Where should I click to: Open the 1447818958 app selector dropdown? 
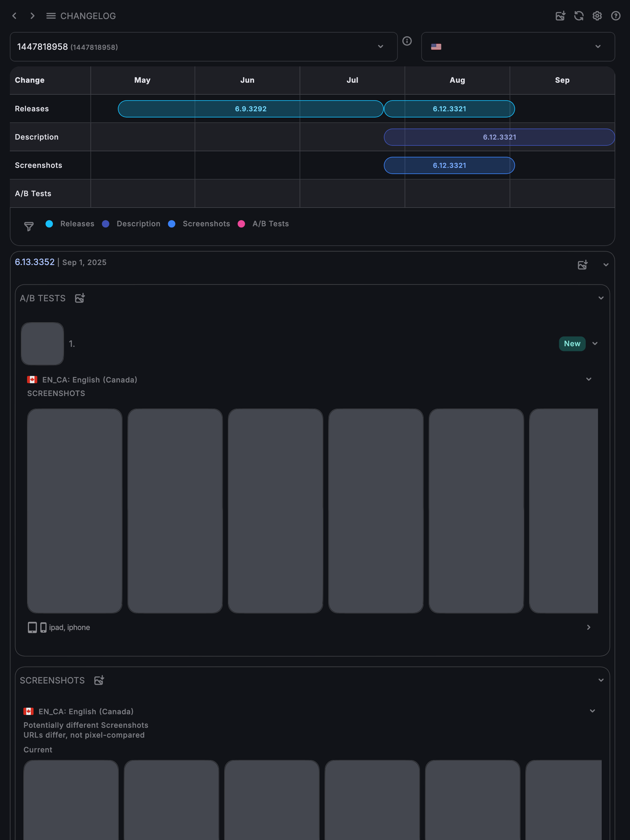click(204, 47)
